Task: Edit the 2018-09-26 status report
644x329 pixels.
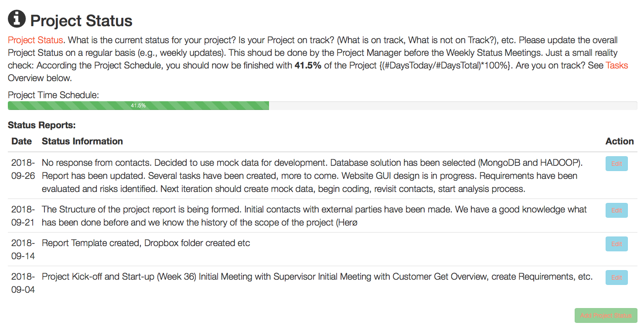Action: pos(617,164)
